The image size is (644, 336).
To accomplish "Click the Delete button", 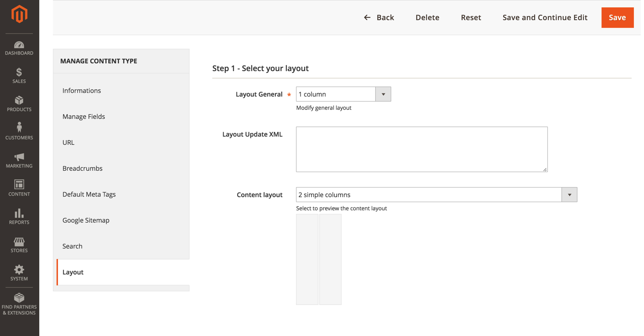I will (427, 17).
